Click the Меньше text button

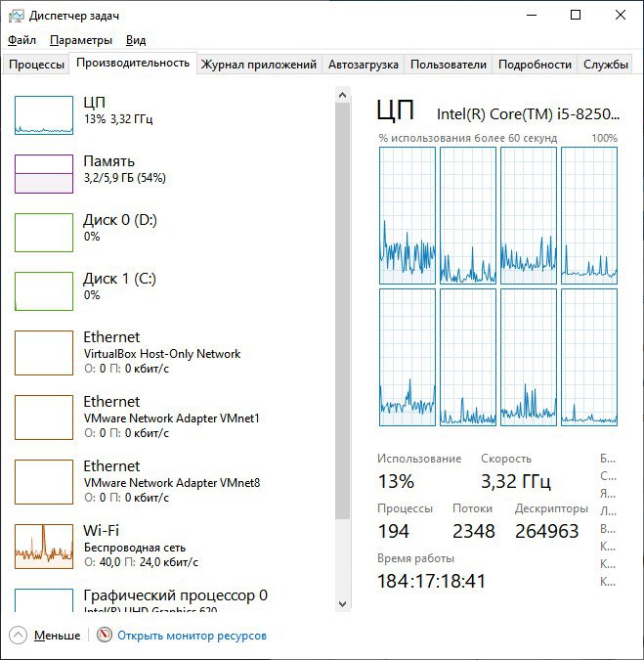click(x=58, y=636)
